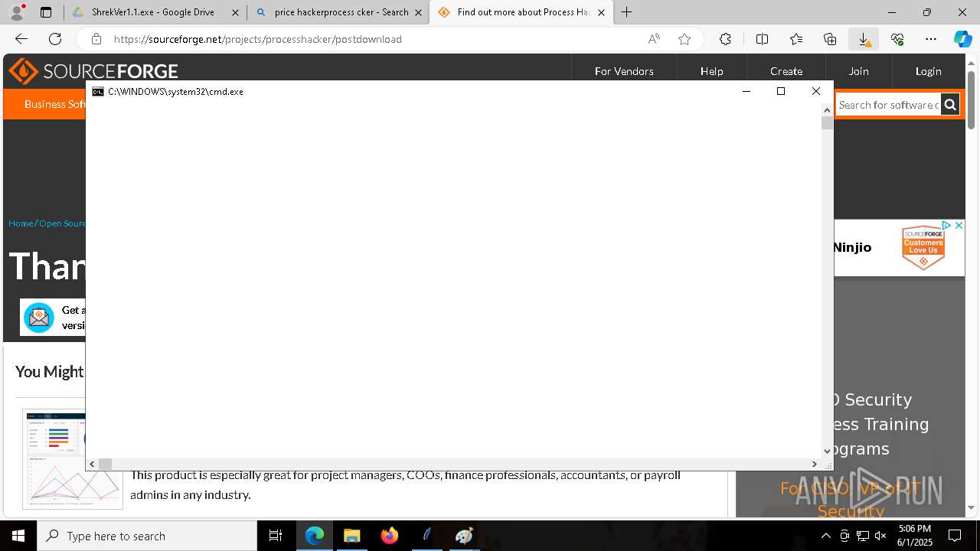The height and width of the screenshot is (551, 980).
Task: Open the cmd.exe window system menu icon
Action: [98, 91]
